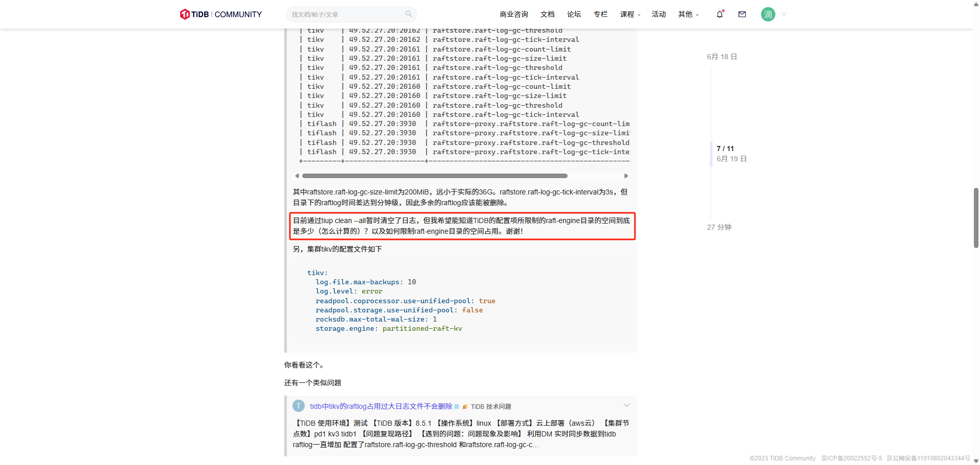The image size is (980, 465).
Task: Expand the 其他 dropdown menu
Action: coord(688,14)
